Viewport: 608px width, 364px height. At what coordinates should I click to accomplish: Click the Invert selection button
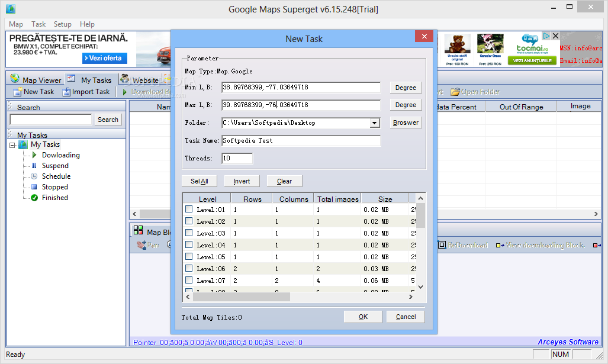coord(242,181)
